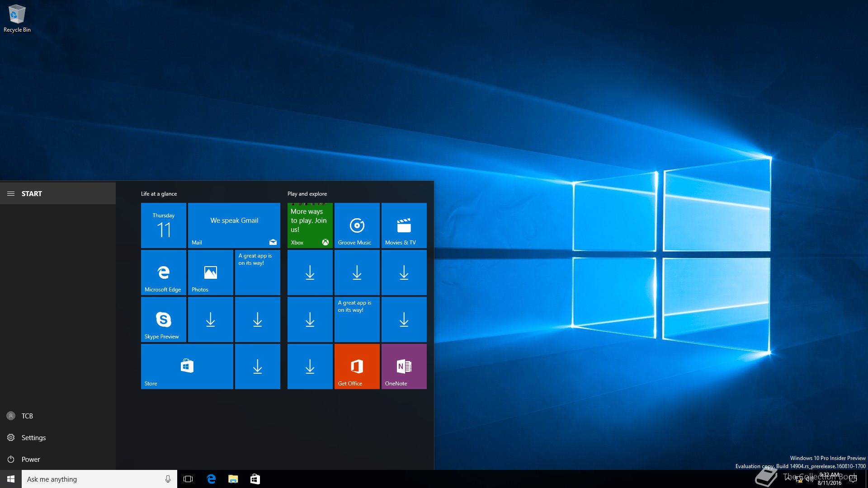Open the Groove Music tile
This screenshot has height=488, width=868.
click(357, 225)
